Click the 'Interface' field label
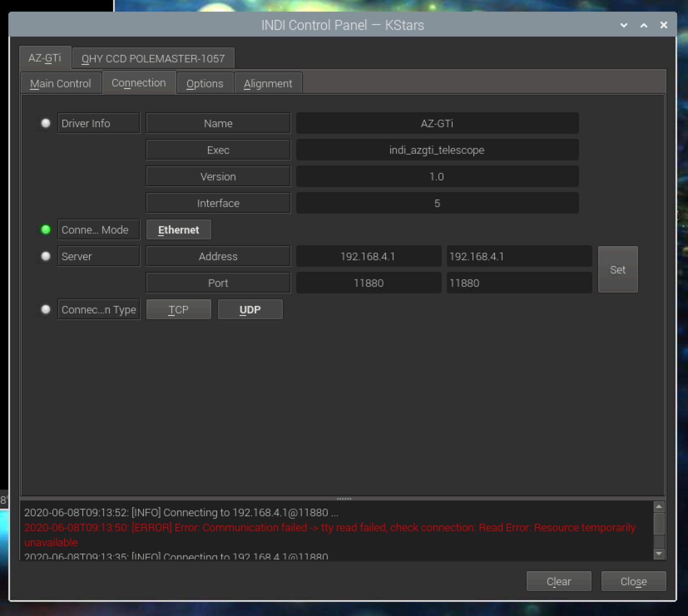 (218, 203)
